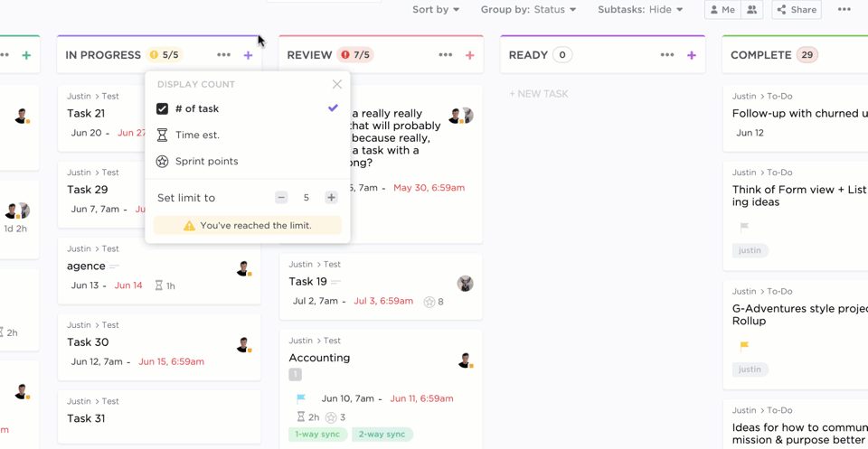The height and width of the screenshot is (449, 868).
Task: Click the 2-way sync tag
Action: pyautogui.click(x=382, y=434)
